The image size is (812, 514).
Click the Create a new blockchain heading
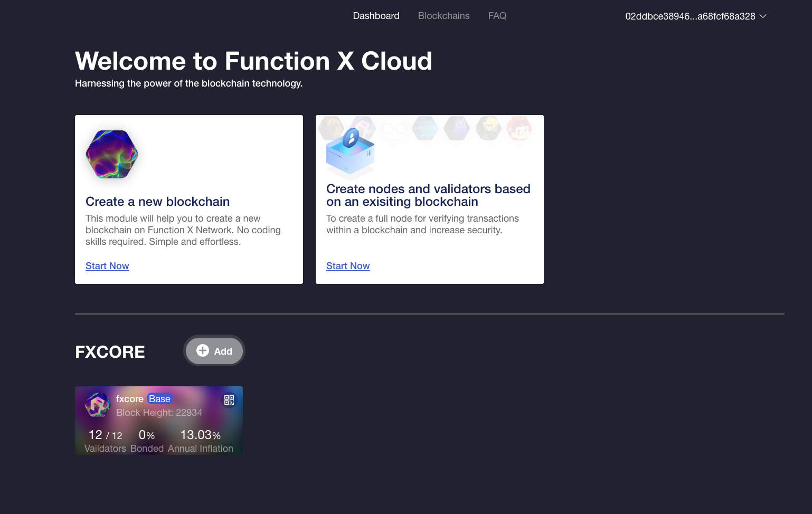pyautogui.click(x=157, y=202)
